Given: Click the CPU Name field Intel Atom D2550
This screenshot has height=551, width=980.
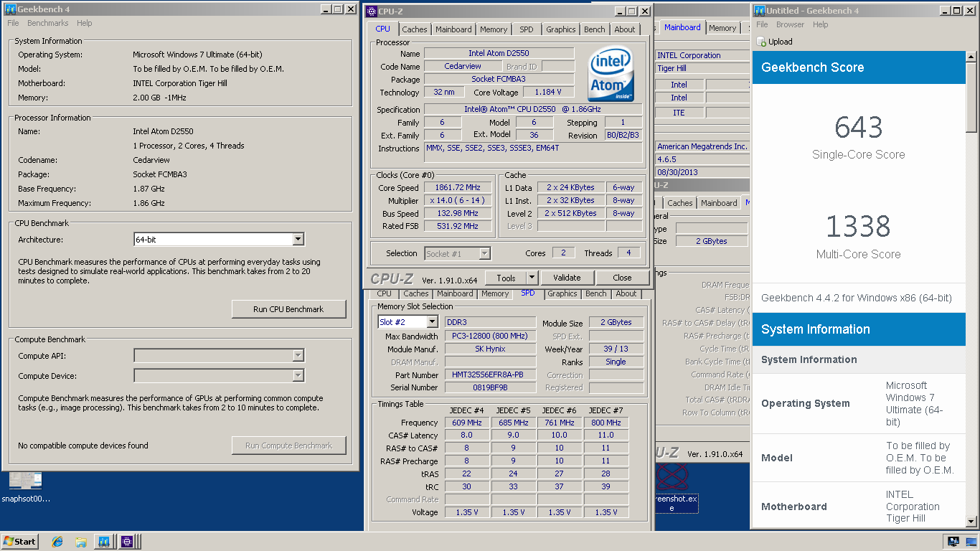Looking at the screenshot, I should click(x=499, y=53).
